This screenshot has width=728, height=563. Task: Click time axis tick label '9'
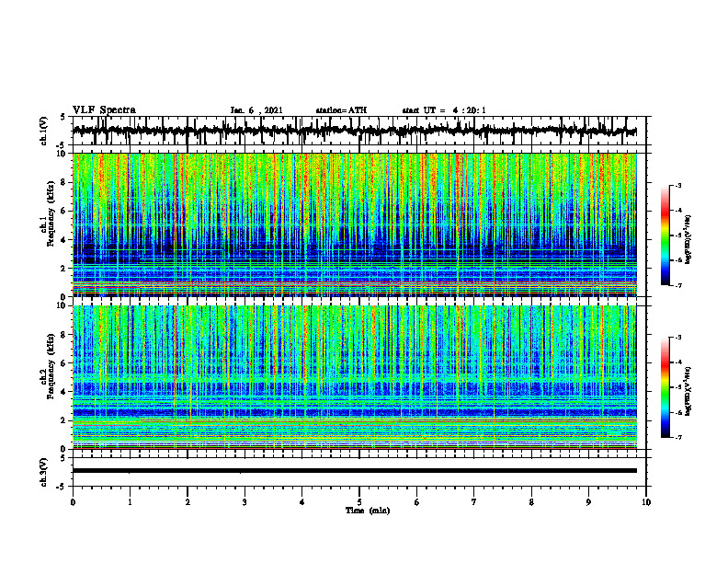[588, 502]
